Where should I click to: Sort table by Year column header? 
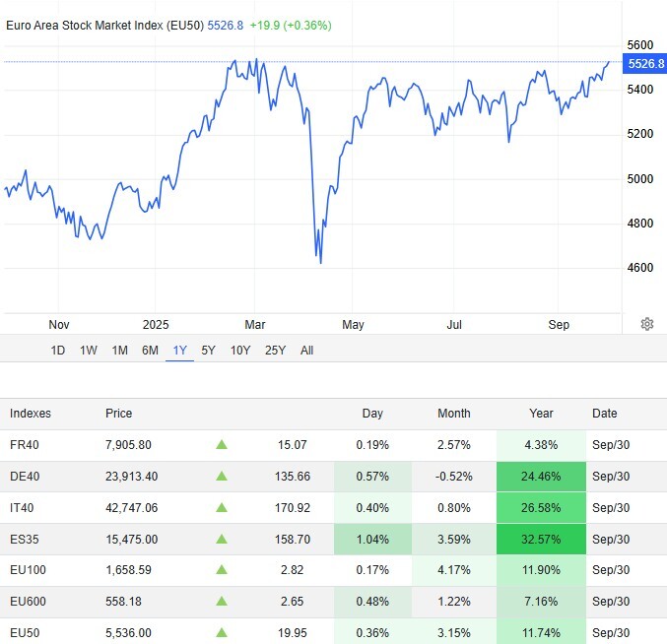coord(541,414)
